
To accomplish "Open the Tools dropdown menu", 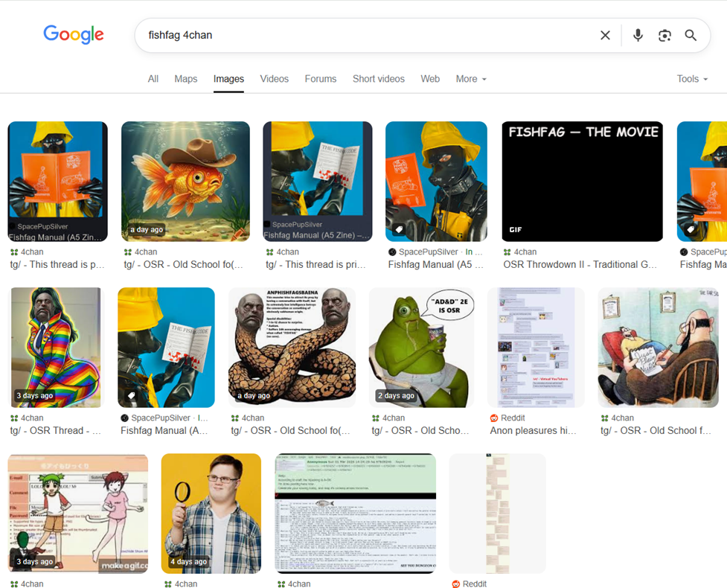I will [692, 79].
